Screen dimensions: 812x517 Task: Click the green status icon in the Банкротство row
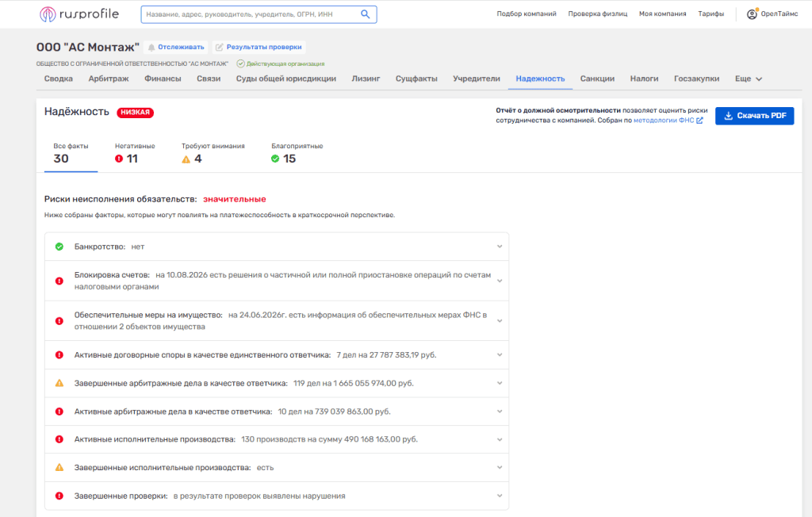59,247
